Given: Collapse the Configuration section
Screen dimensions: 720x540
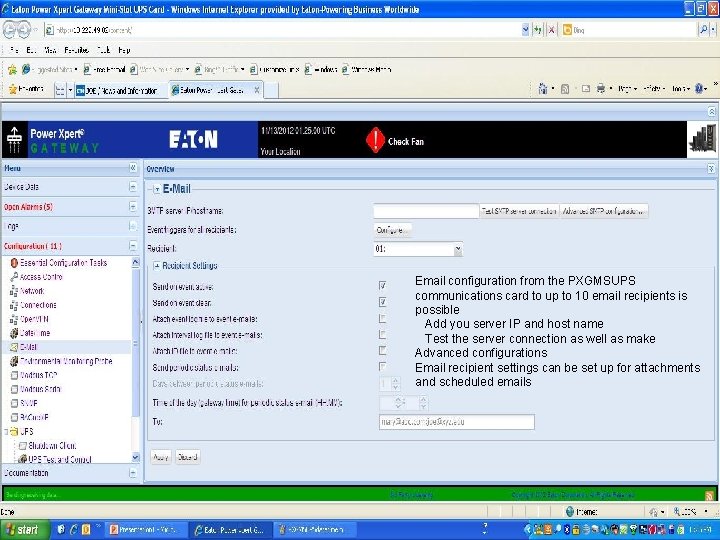Looking at the screenshot, I should pyautogui.click(x=133, y=246).
